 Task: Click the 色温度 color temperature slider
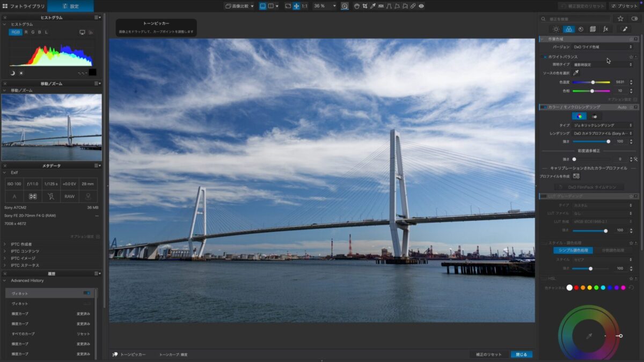pyautogui.click(x=591, y=82)
